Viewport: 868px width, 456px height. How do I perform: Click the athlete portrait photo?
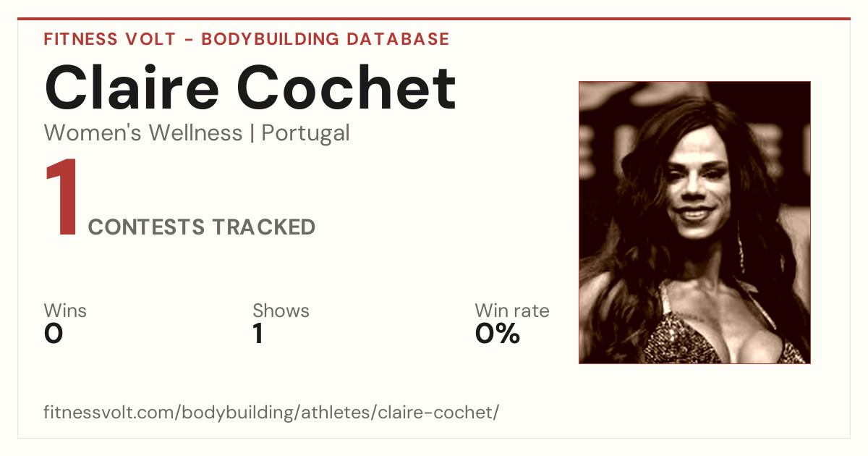pyautogui.click(x=694, y=222)
